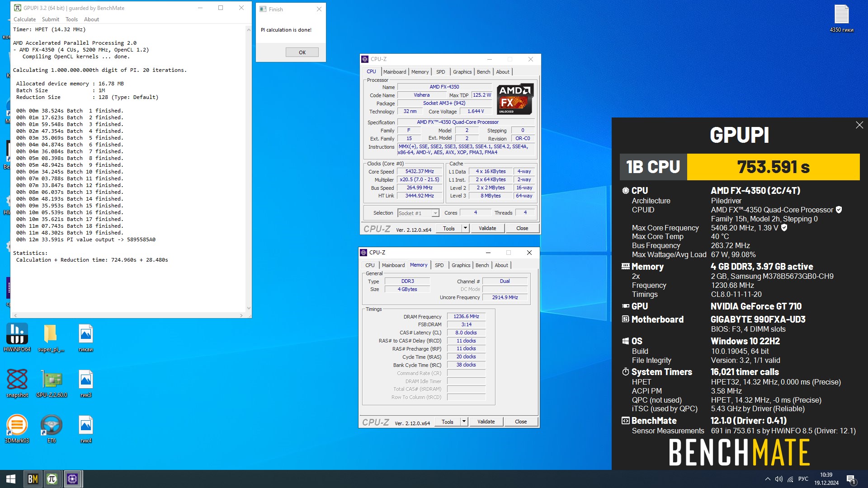Open the Calculate menu in GPUPI
The height and width of the screenshot is (488, 868).
point(24,19)
